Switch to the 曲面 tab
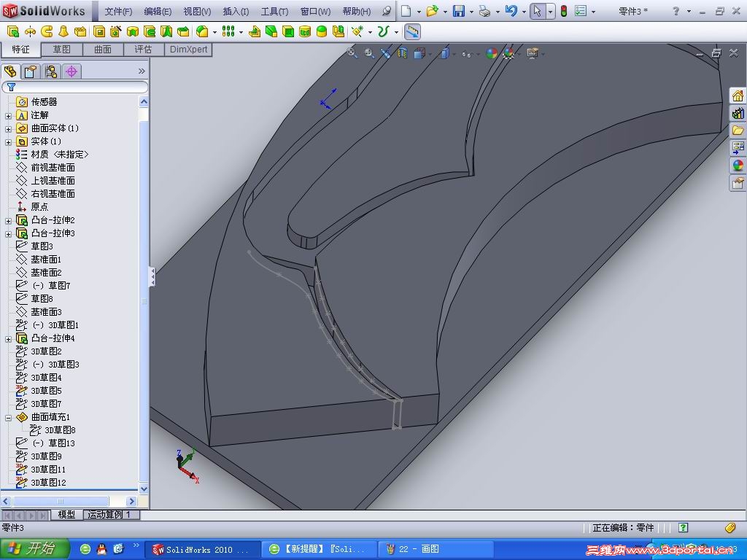 pyautogui.click(x=103, y=50)
